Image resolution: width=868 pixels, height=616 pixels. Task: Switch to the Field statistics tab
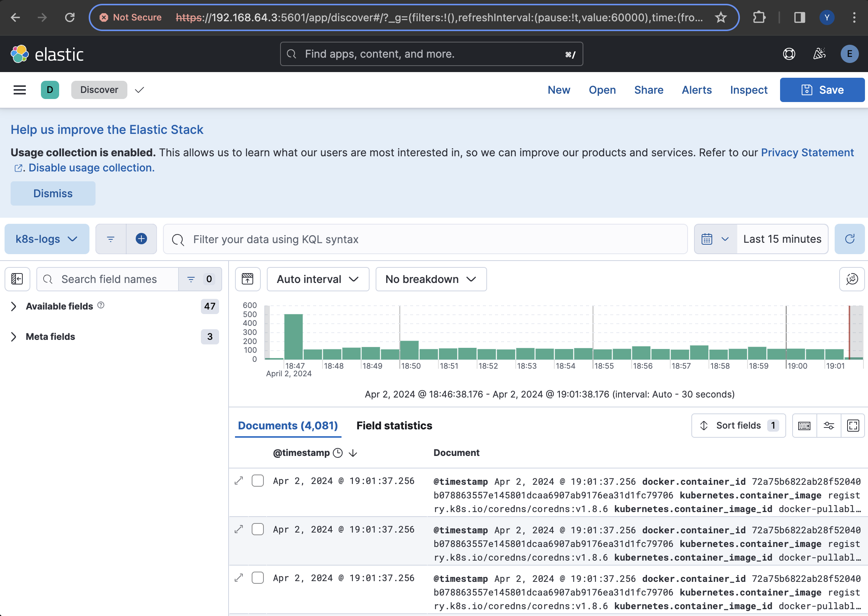[x=394, y=426]
